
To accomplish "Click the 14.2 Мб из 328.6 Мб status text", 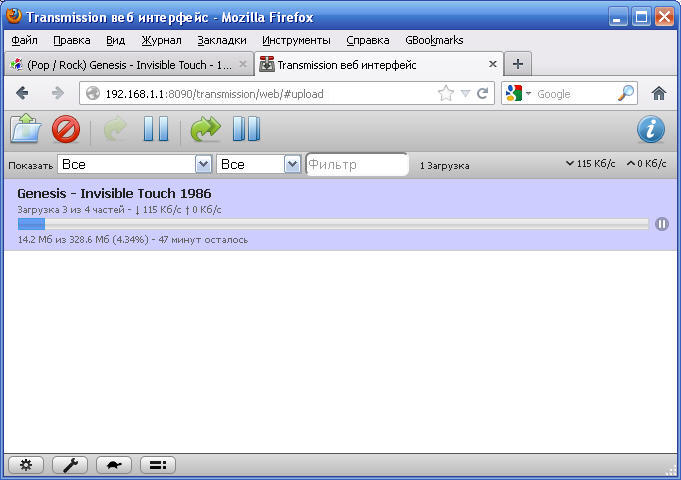I will point(133,240).
